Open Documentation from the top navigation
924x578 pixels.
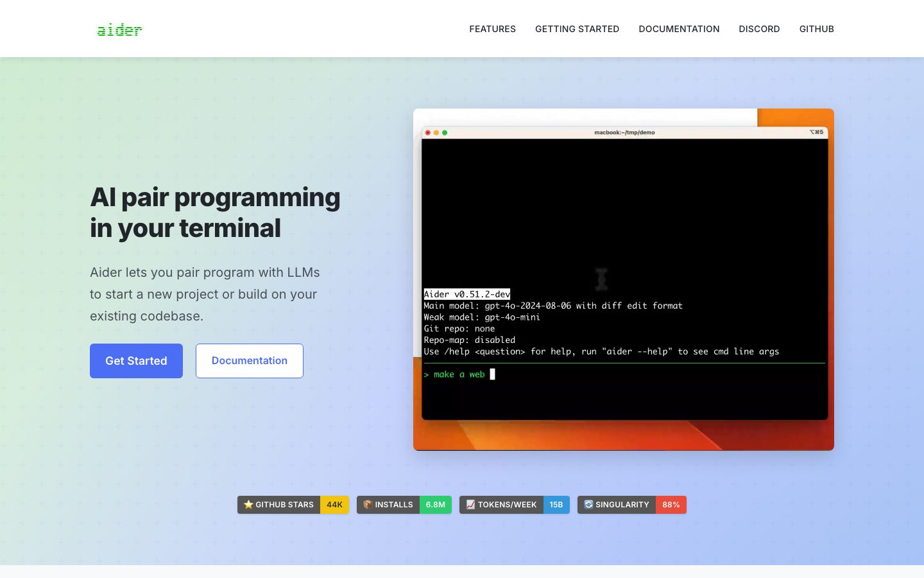pos(679,29)
